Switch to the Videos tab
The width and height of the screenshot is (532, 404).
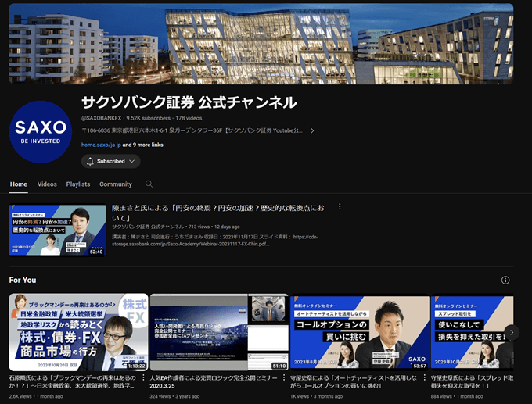pyautogui.click(x=47, y=184)
